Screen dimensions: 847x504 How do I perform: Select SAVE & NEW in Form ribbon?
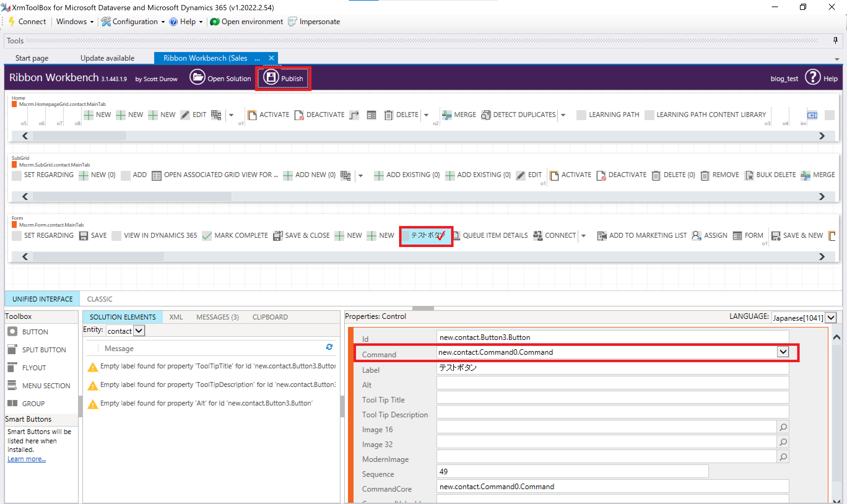[x=797, y=236]
